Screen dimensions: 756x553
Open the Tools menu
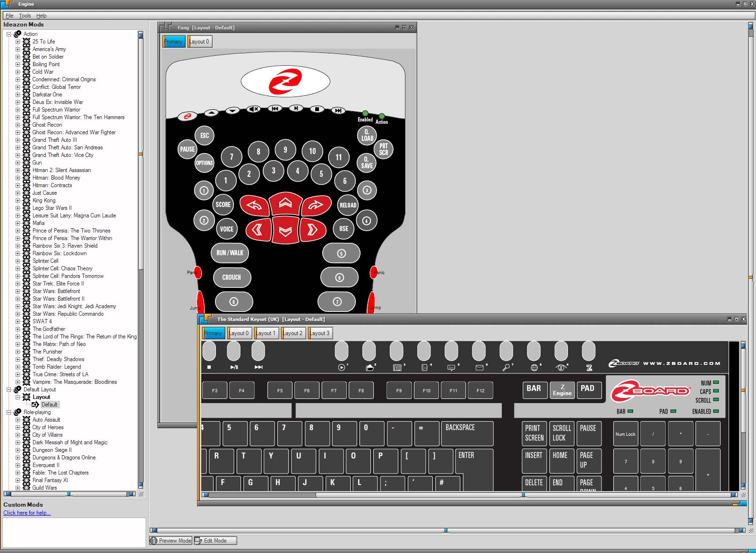click(25, 16)
